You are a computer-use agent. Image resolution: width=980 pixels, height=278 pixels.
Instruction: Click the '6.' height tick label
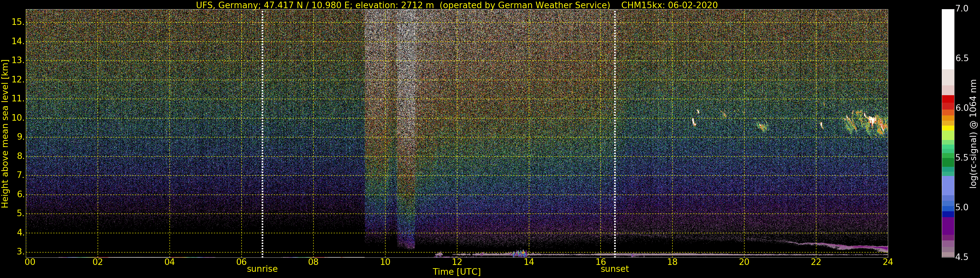click(21, 194)
